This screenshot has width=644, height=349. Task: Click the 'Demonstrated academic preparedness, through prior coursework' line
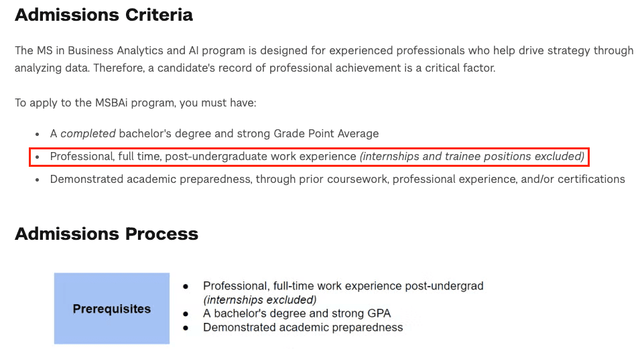338,180
